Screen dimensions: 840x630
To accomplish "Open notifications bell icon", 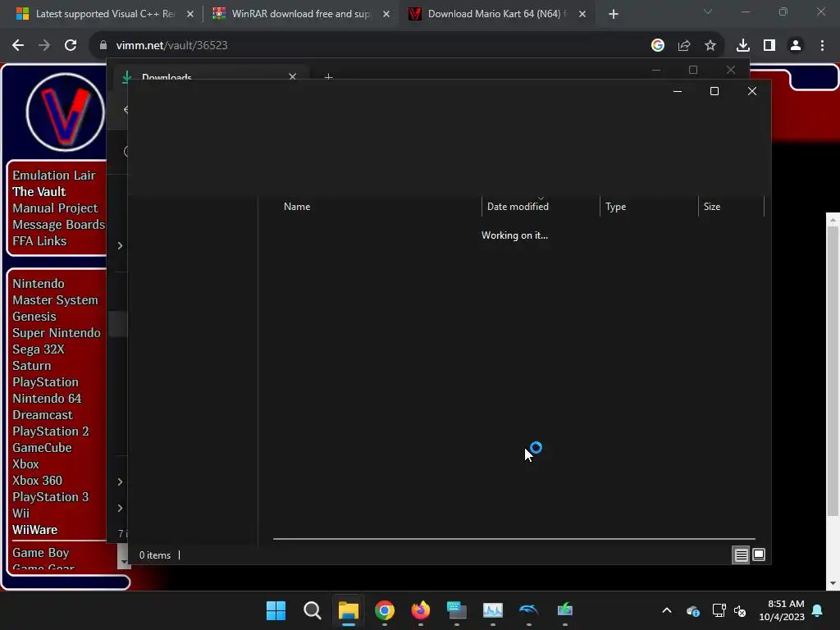I will pyautogui.click(x=817, y=610).
